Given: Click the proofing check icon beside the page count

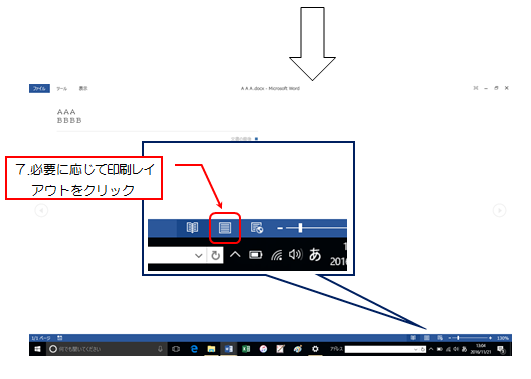Looking at the screenshot, I should (60, 338).
